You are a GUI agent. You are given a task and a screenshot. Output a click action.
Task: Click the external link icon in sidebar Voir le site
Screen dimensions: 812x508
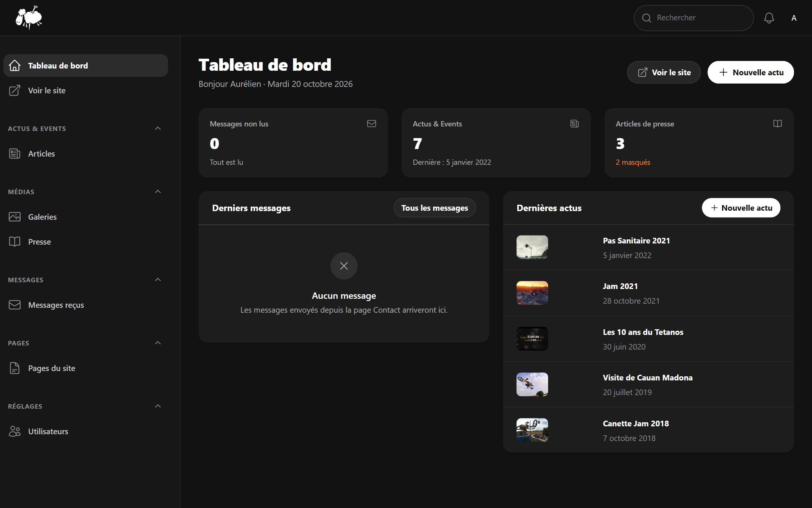[15, 90]
